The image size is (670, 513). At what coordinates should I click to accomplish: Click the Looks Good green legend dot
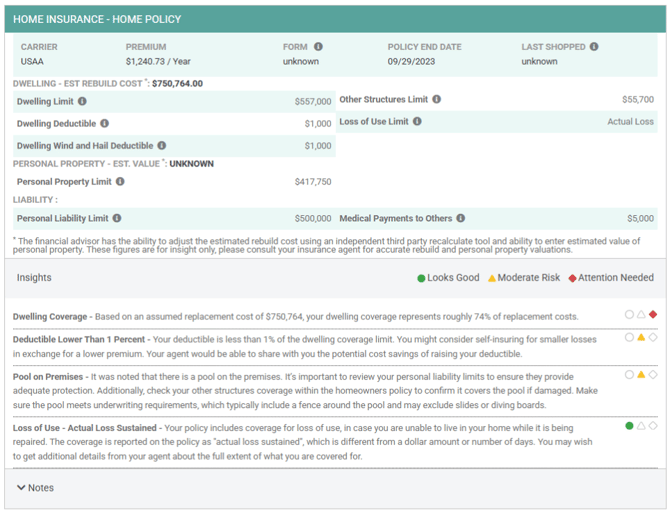(x=421, y=278)
